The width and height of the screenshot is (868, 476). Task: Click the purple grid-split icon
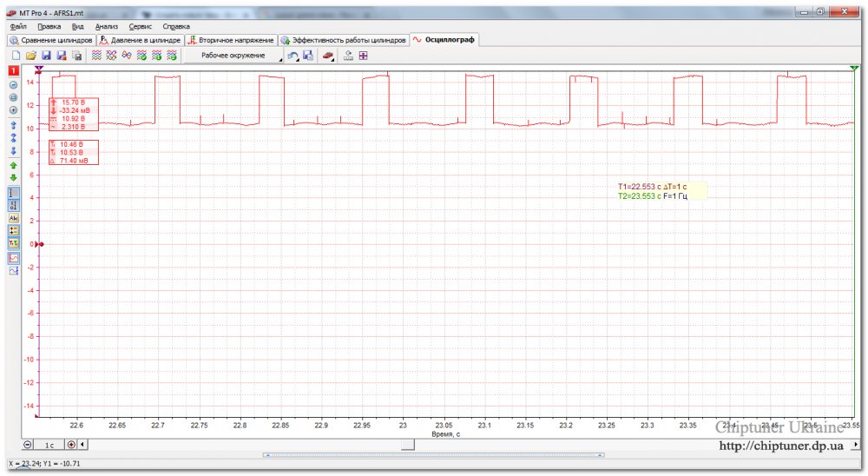tap(363, 56)
